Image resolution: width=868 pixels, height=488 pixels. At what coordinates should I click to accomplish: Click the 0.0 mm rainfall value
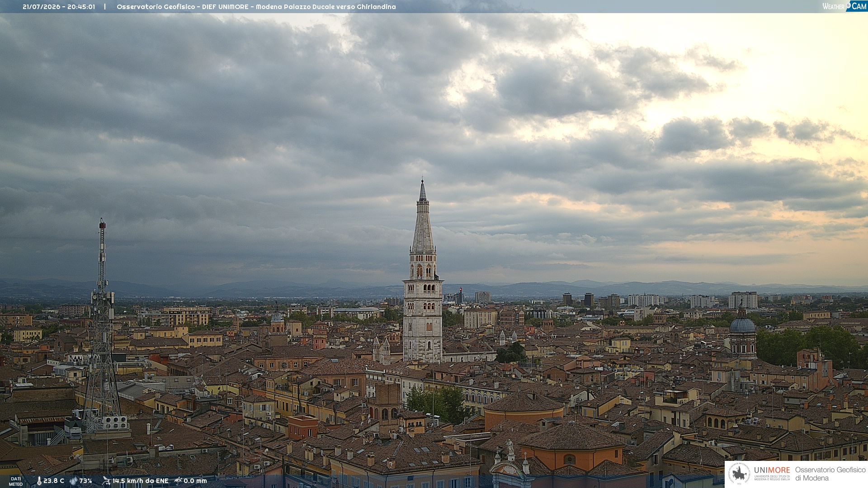tap(195, 481)
